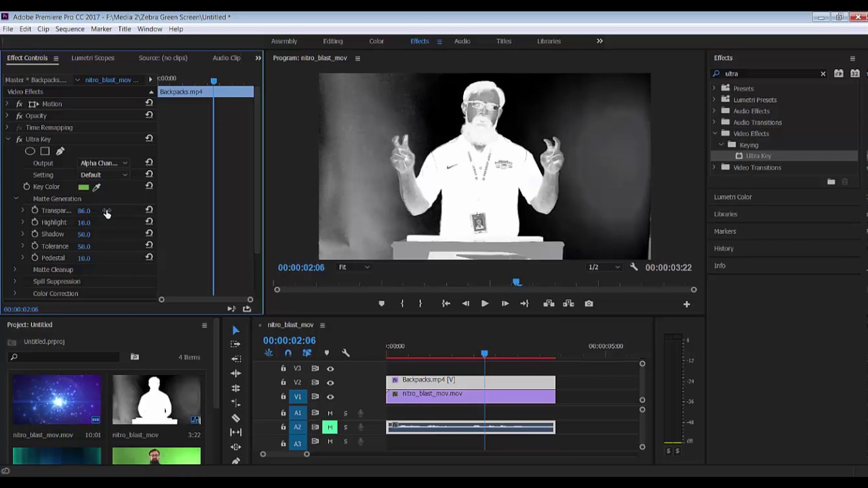Select free draw bezier mask pen
The height and width of the screenshot is (488, 868).
[x=60, y=151]
